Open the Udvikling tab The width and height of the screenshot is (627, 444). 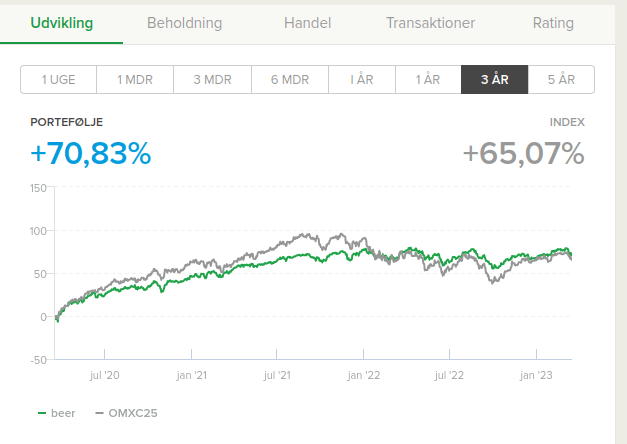[x=61, y=23]
